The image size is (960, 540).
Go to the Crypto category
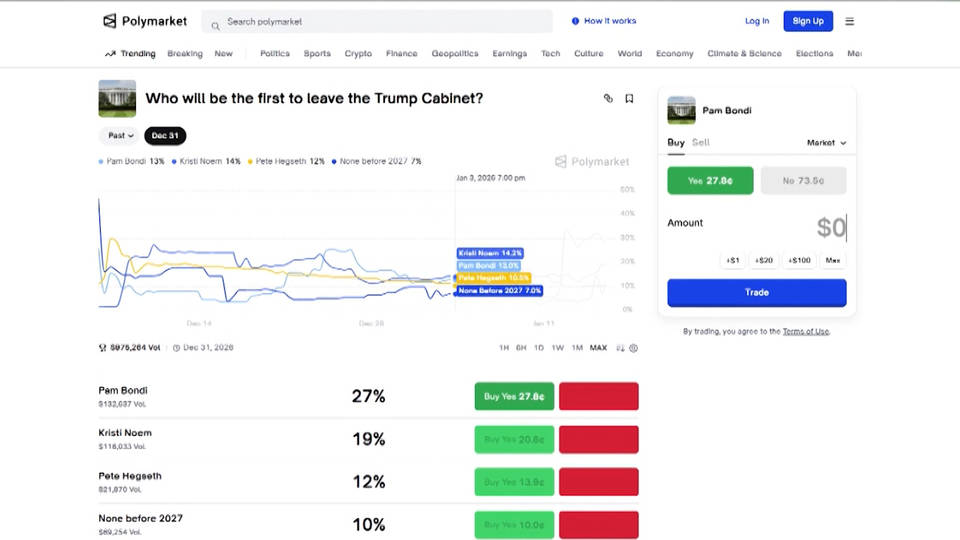(x=358, y=54)
